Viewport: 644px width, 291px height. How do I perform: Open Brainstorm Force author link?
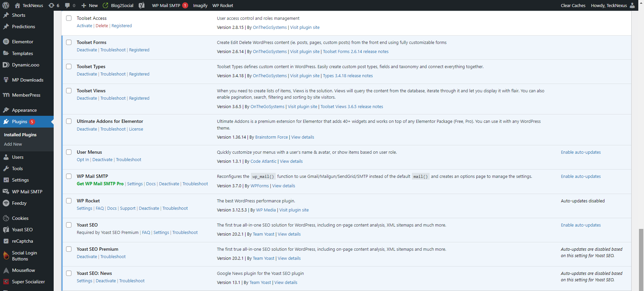[x=272, y=137]
